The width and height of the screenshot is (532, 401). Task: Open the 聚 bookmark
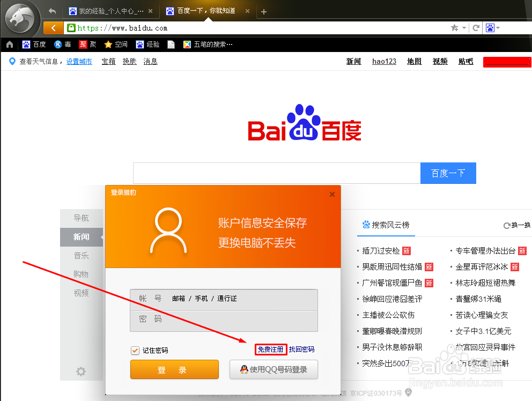click(87, 44)
